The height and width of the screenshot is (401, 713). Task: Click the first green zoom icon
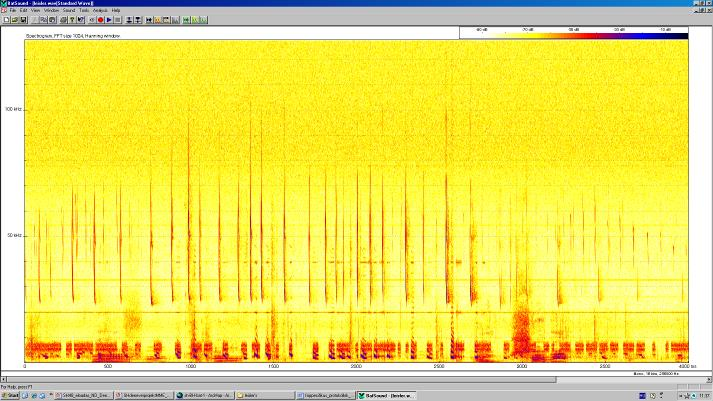[186, 20]
